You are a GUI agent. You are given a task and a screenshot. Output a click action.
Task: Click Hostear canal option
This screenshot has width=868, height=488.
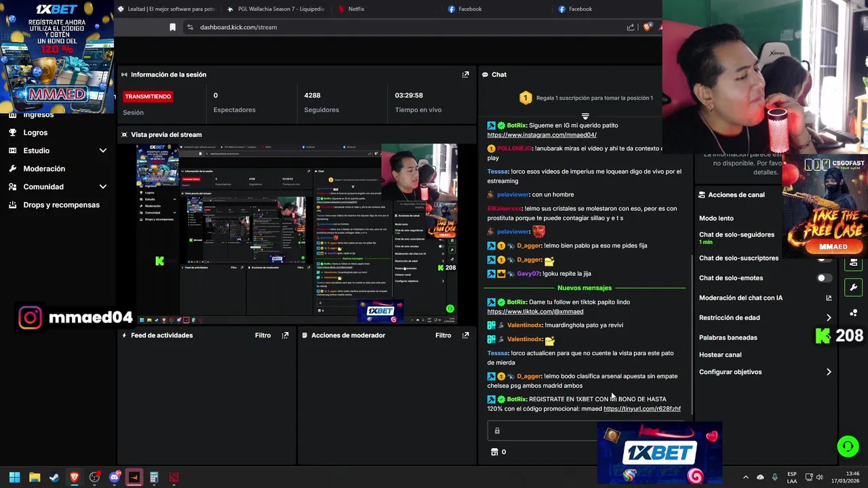tap(720, 354)
